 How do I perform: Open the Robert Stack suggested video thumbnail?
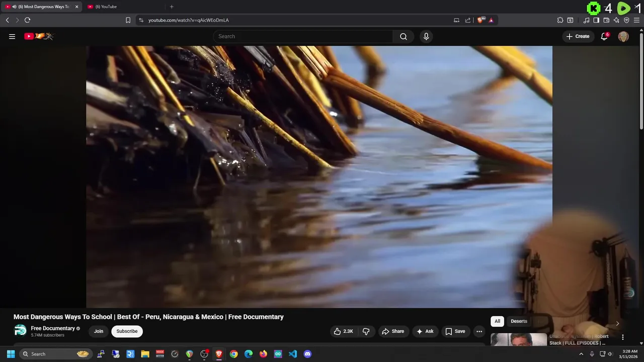[519, 339]
